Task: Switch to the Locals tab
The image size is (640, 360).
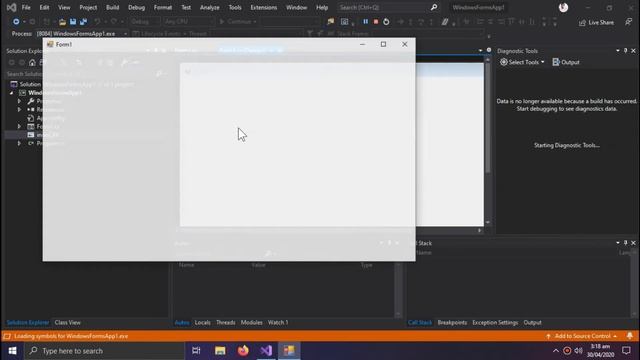Action: pos(202,322)
